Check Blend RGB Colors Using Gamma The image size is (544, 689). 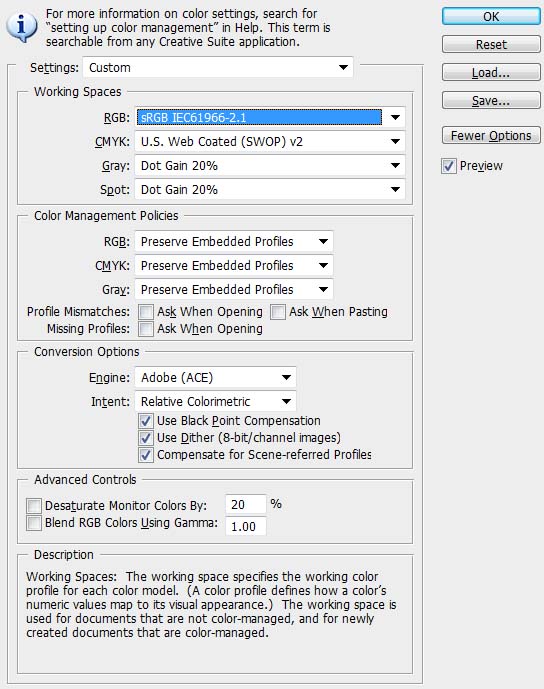pyautogui.click(x=34, y=523)
